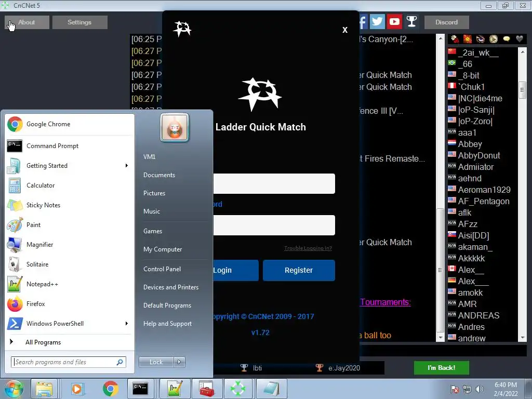Open My Computer from the Start menu
The width and height of the screenshot is (532, 399).
(163, 249)
